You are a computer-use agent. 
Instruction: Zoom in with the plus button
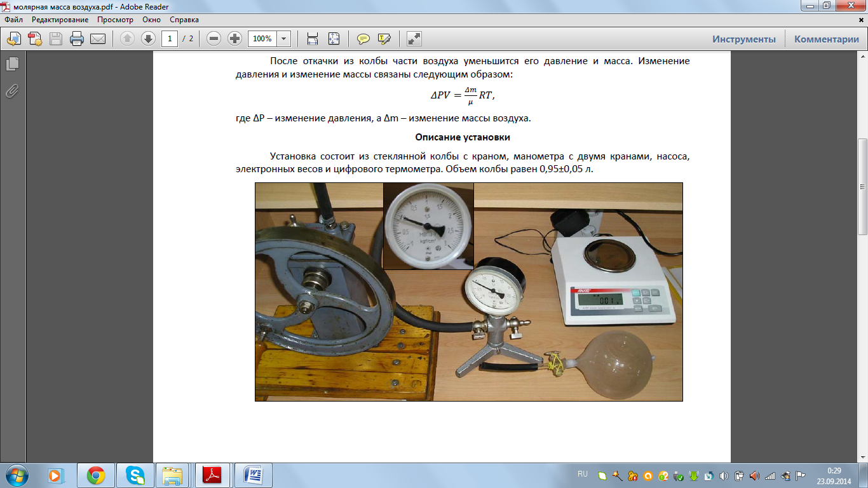tap(234, 39)
